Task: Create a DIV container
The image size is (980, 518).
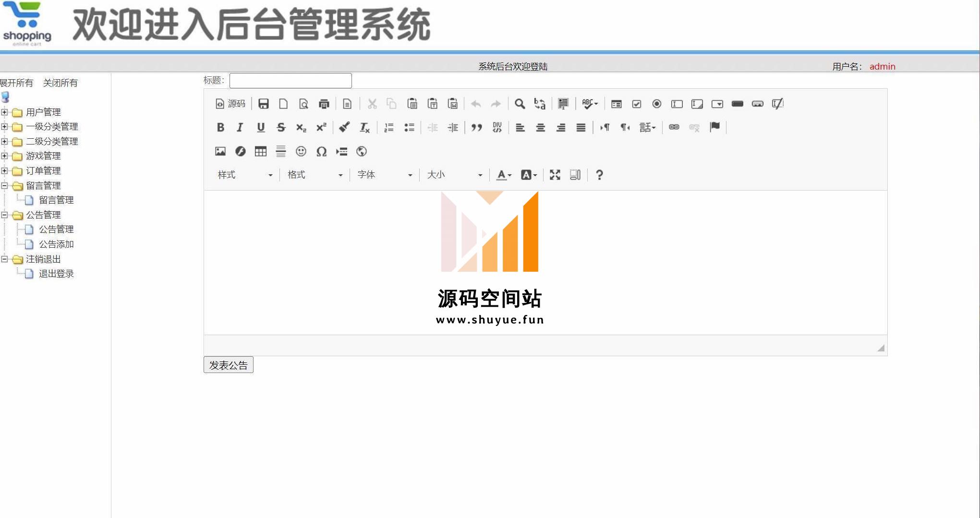Action: pos(497,127)
